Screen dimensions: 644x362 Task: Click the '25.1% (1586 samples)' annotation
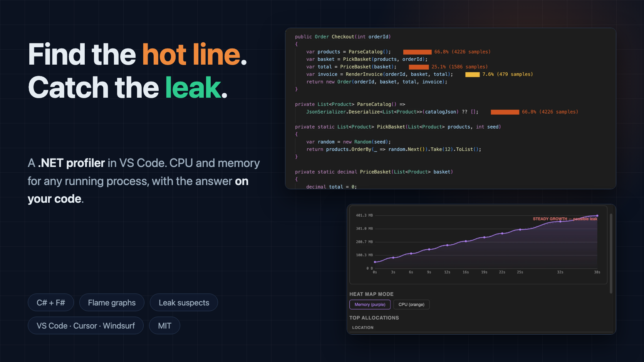point(460,67)
